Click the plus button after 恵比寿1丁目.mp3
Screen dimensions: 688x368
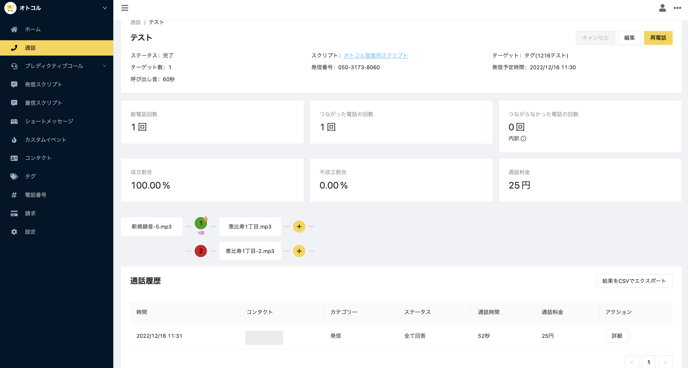click(x=299, y=227)
